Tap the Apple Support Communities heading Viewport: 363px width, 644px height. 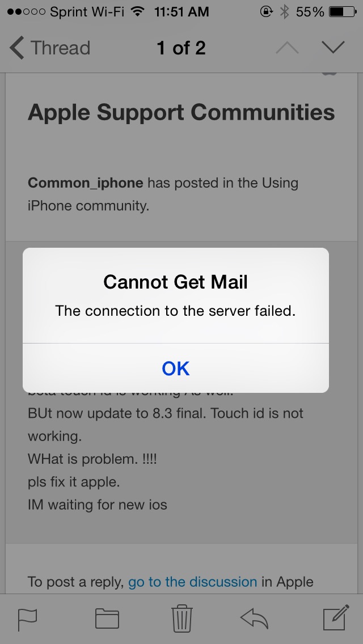coord(181,112)
